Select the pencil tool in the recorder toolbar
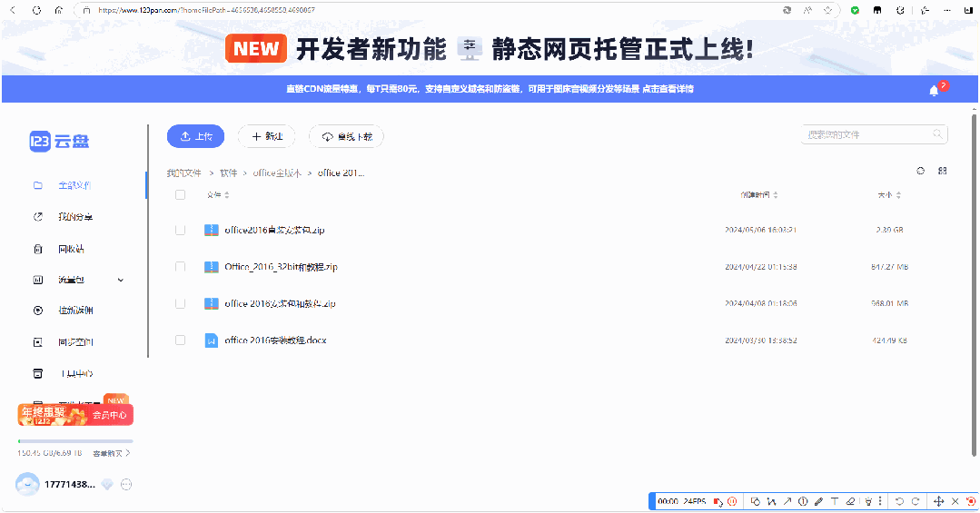980x513 pixels. point(818,501)
